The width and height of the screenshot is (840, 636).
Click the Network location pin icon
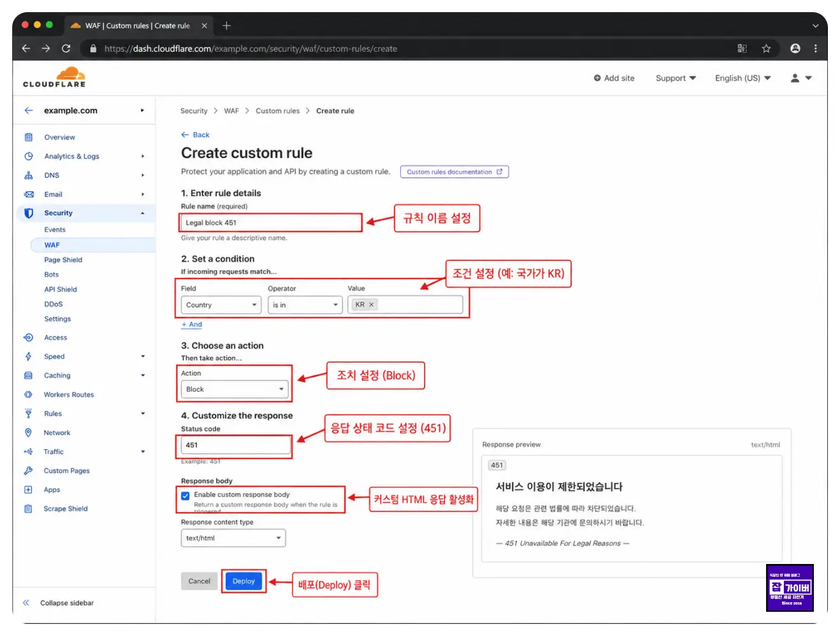click(x=28, y=433)
